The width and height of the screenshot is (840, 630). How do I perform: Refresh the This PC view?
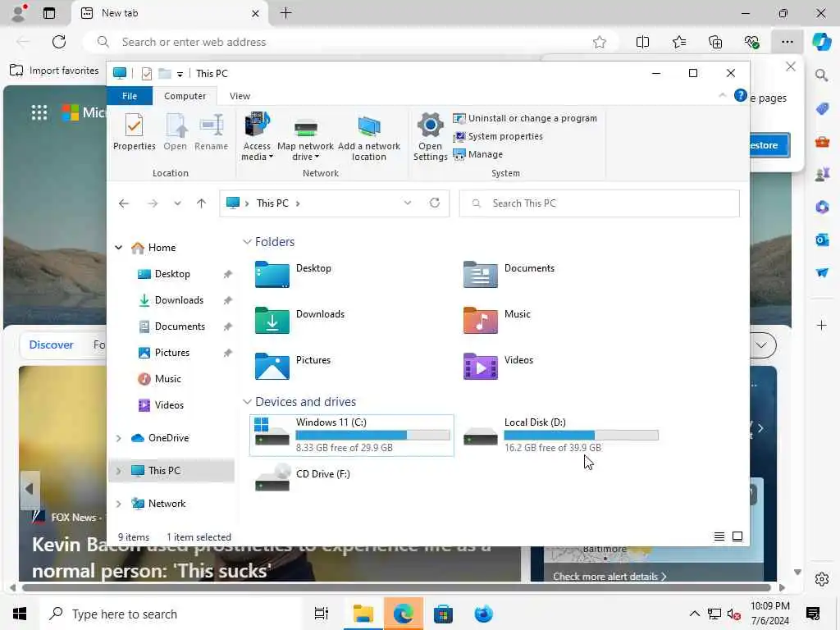coord(435,203)
